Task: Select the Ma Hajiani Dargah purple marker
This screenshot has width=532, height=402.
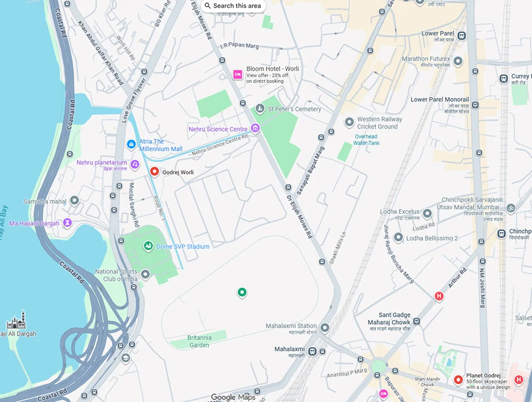Action: coord(68,223)
